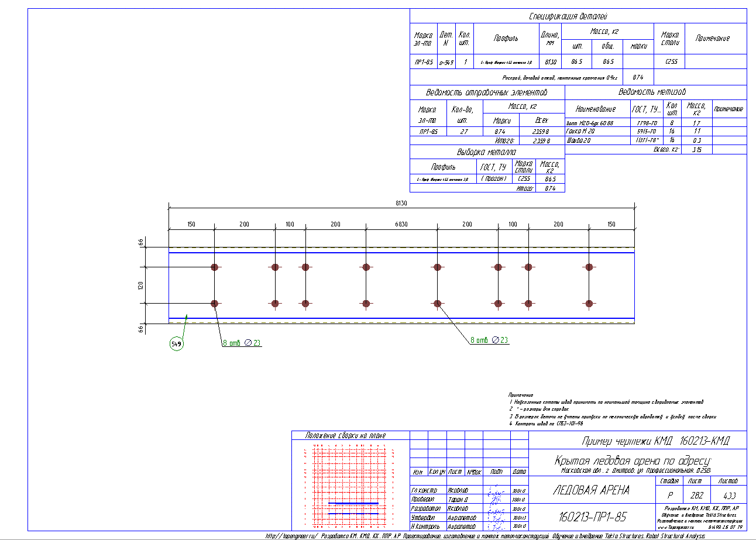
Task: Click the 27 quantity cell for ПР1-85
Action: (x=463, y=132)
